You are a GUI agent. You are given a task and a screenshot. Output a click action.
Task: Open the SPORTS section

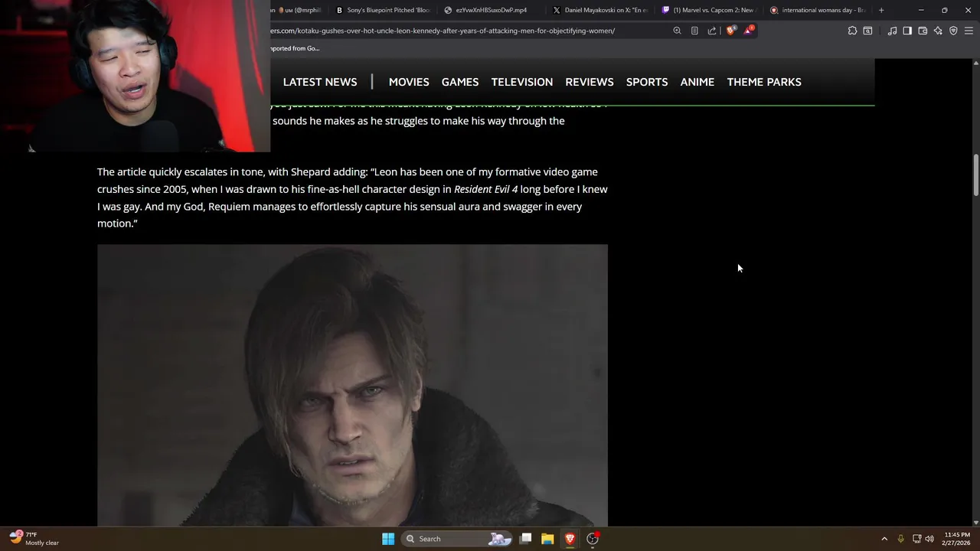click(647, 82)
